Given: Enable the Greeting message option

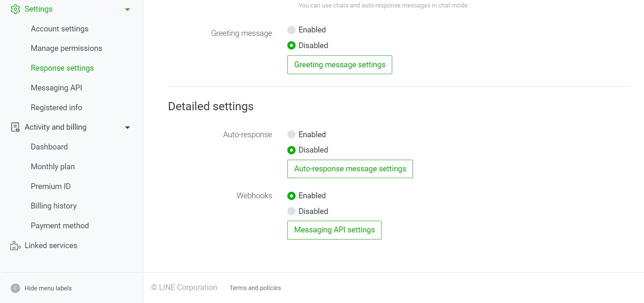Looking at the screenshot, I should [291, 30].
